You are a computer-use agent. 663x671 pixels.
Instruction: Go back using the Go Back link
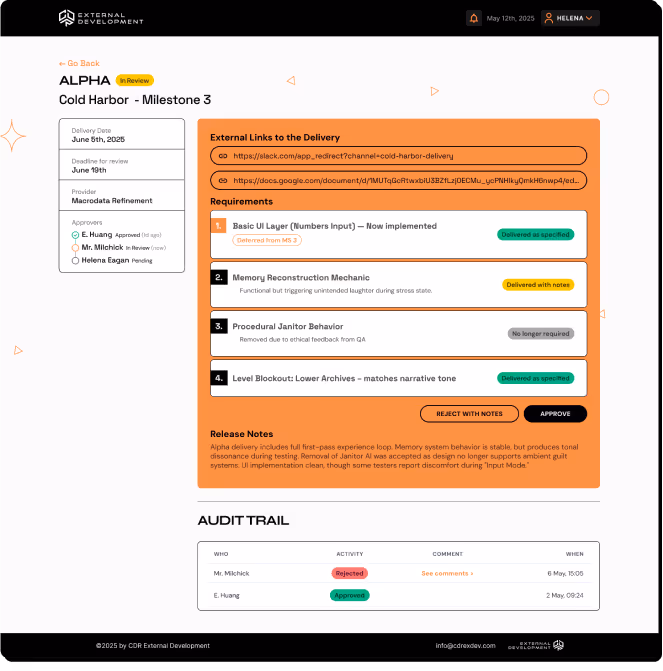(79, 63)
